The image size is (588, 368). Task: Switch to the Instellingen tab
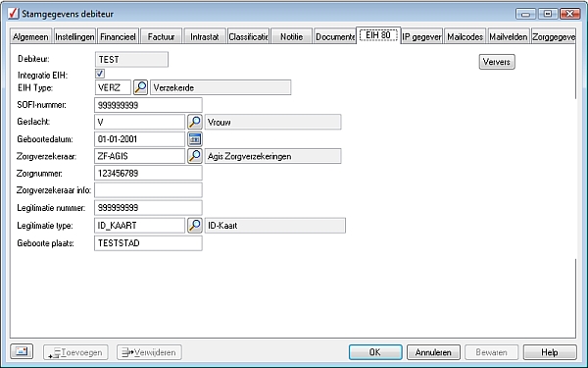coord(74,36)
